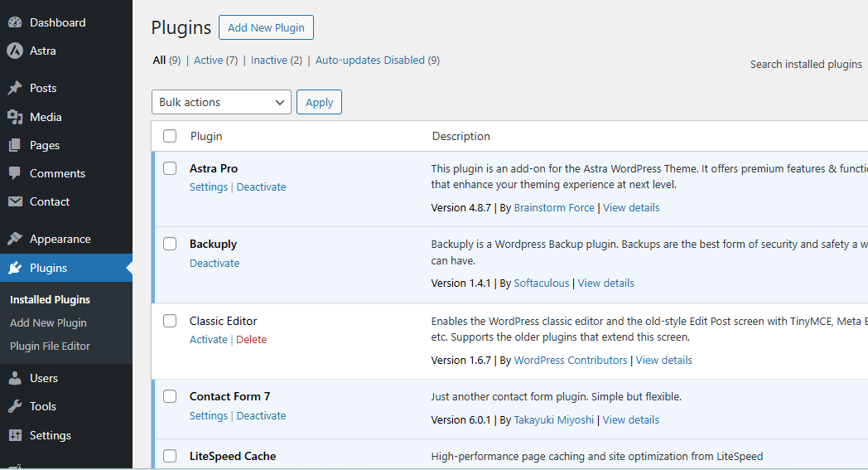Sort by the Plugin column header
This screenshot has width=868, height=470.
(x=206, y=136)
